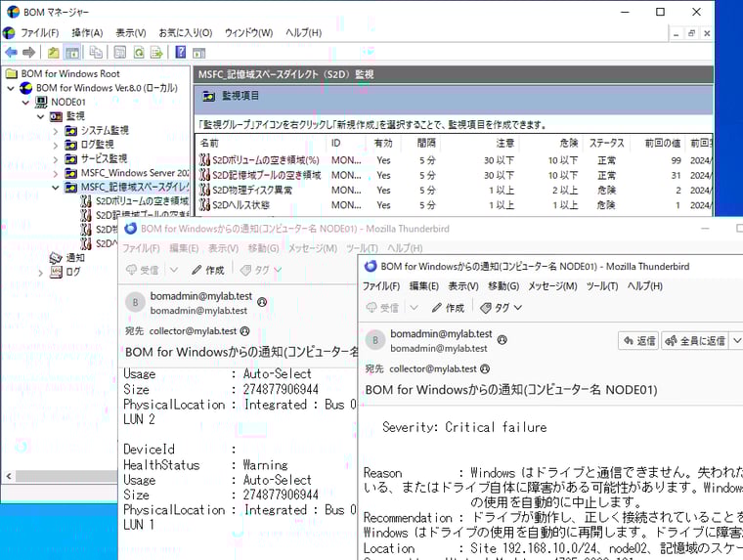
Task: Open 受信 dropdown arrow in front Thunderbird
Action: pyautogui.click(x=414, y=308)
